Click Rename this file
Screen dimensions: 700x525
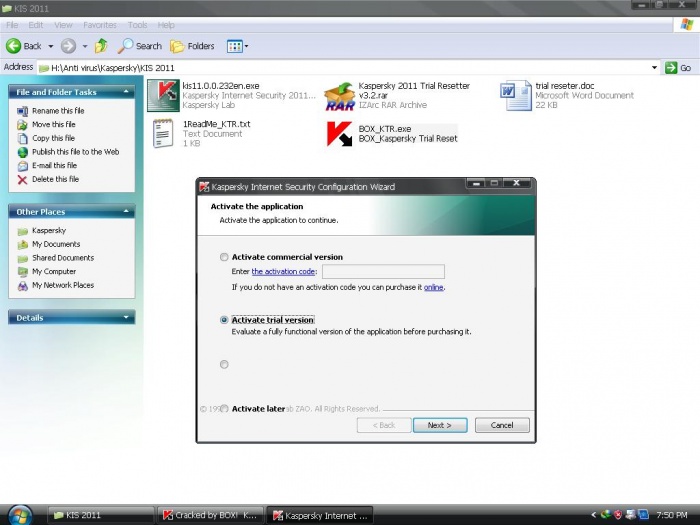pos(58,111)
